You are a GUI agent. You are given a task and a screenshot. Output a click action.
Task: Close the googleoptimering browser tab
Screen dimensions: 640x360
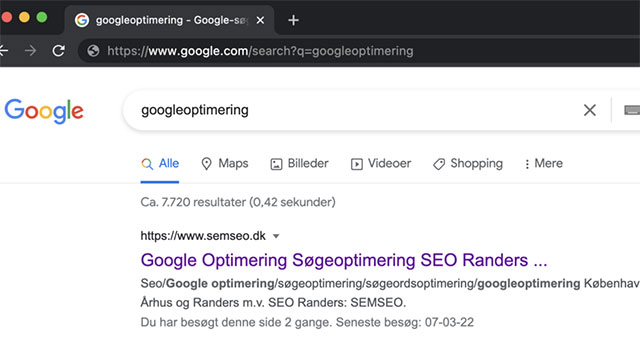click(x=260, y=20)
